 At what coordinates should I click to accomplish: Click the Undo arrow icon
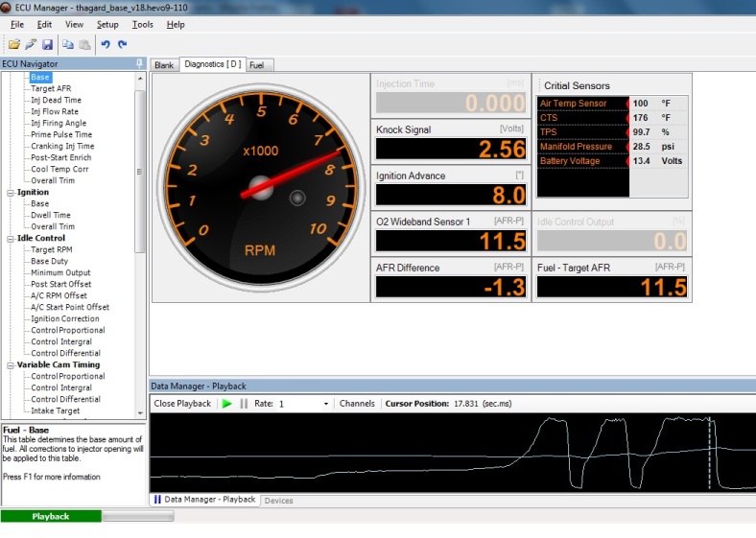[105, 44]
